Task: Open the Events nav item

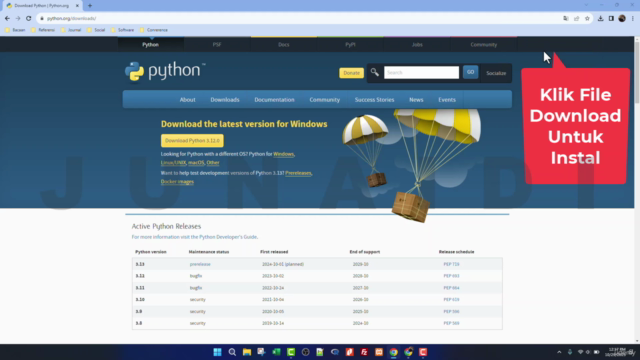Action: [x=447, y=100]
